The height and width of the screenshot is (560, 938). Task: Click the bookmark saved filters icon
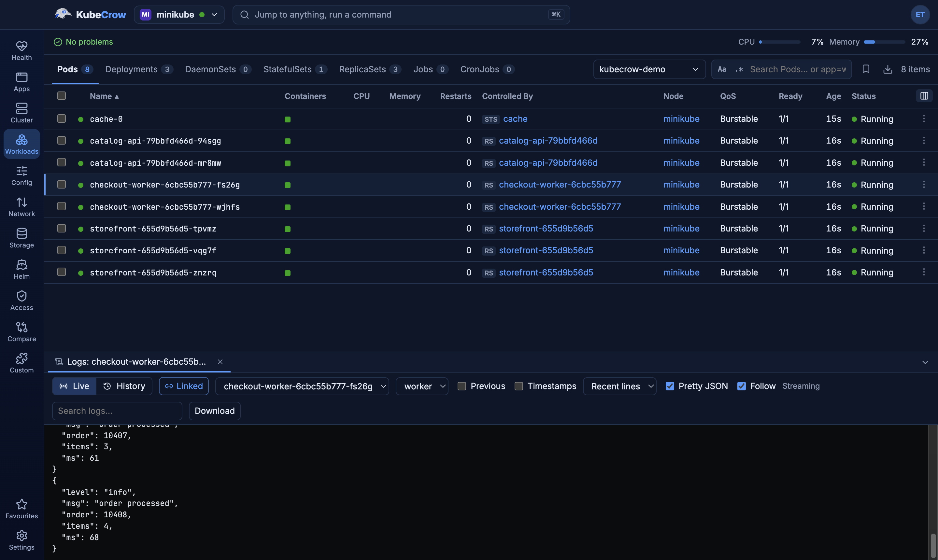866,69
